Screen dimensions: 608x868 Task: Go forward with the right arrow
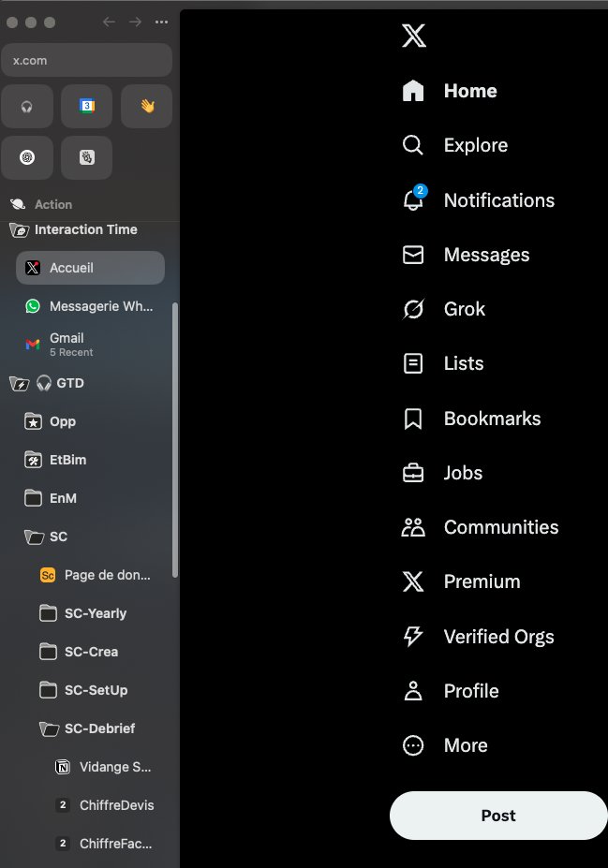(135, 22)
